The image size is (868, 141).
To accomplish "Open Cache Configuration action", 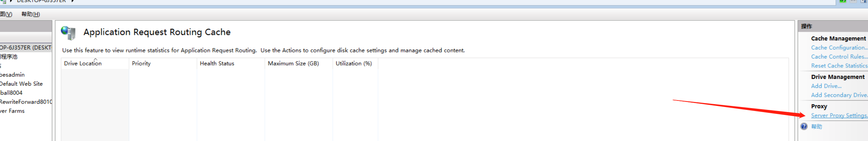I will pos(839,47).
